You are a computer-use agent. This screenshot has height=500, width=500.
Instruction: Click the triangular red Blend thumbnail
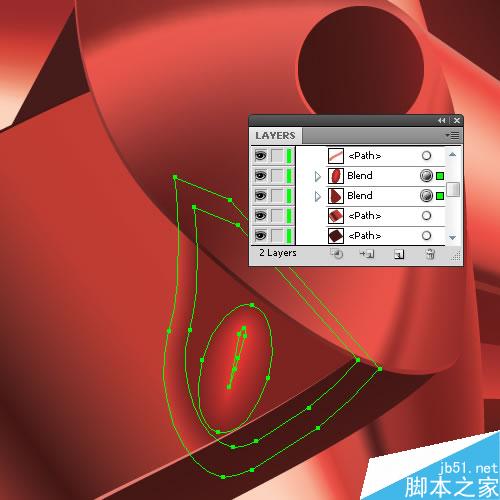click(336, 196)
